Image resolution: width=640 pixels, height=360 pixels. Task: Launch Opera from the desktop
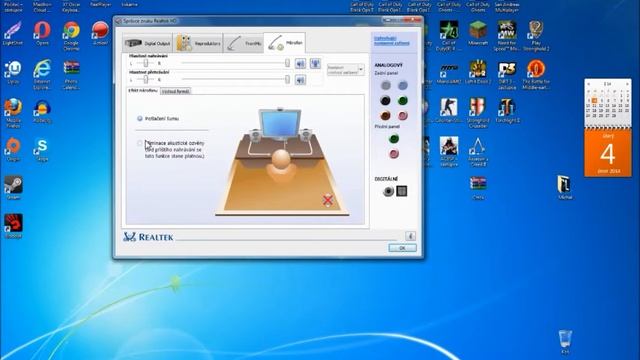coord(42,33)
